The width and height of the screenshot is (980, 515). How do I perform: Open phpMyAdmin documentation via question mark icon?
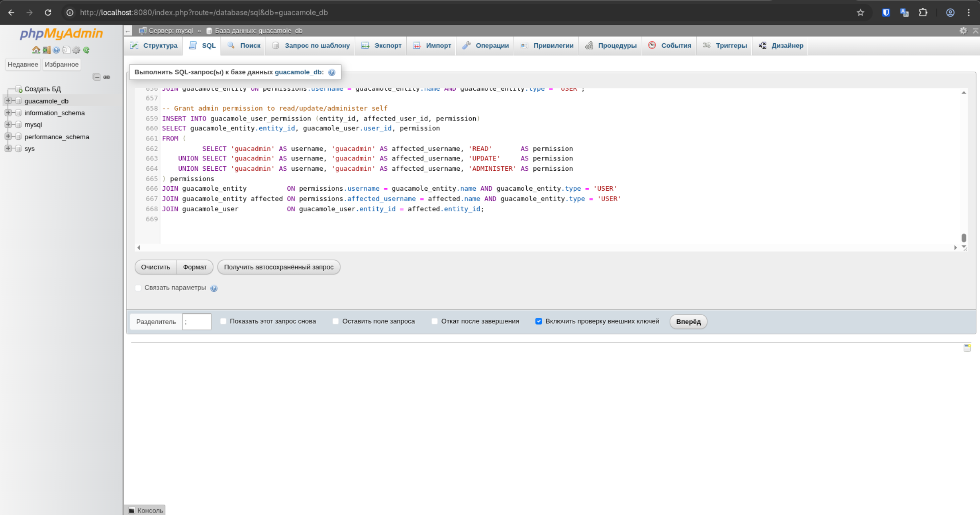point(56,50)
